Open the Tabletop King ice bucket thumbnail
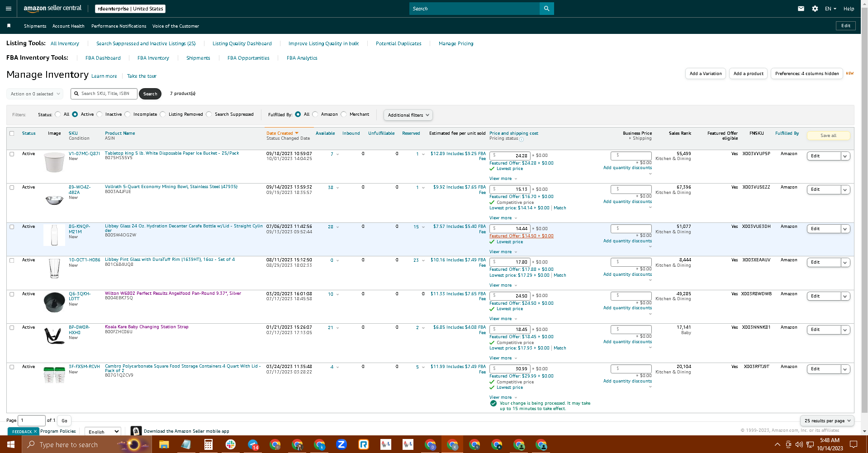Screen dimensions: 868x453 (x=54, y=162)
